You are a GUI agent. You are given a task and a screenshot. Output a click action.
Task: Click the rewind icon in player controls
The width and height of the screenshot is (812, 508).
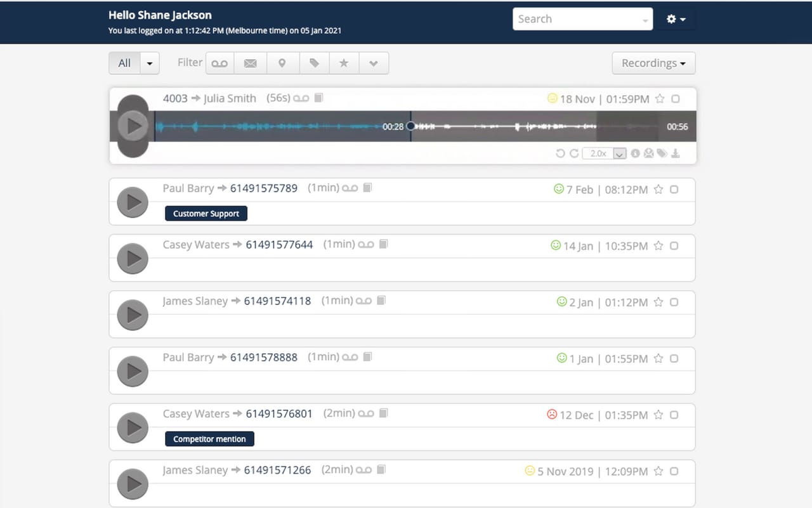click(560, 153)
